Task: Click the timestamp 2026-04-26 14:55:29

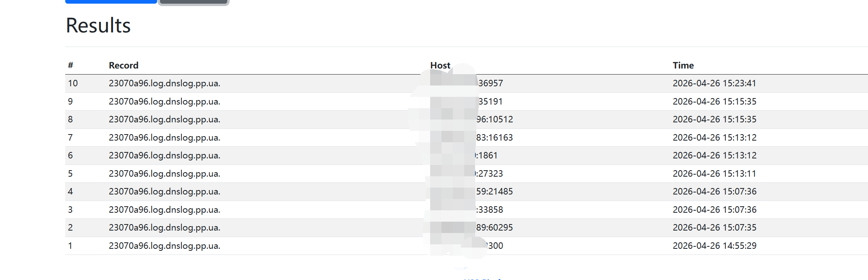Action: (x=714, y=246)
